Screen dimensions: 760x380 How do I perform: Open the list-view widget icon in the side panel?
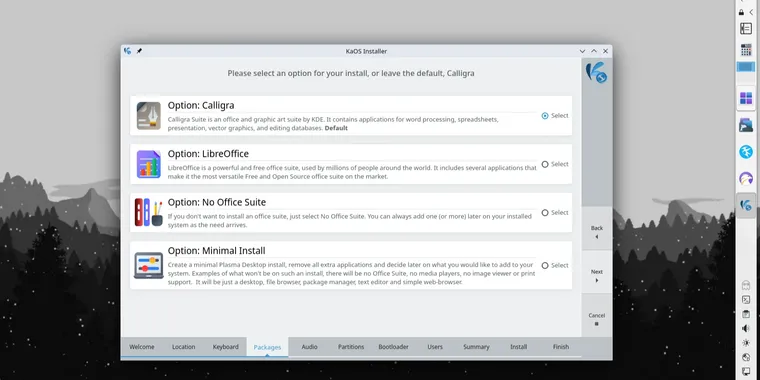pos(746,29)
